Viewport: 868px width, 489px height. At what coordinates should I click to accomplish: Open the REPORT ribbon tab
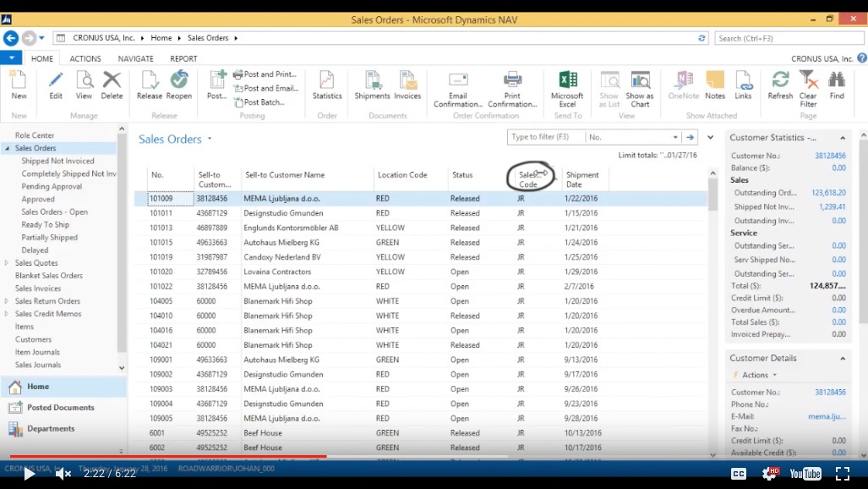183,58
